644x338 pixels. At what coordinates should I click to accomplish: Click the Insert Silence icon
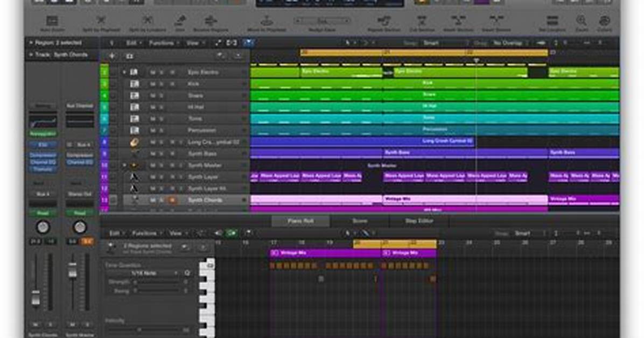pyautogui.click(x=496, y=20)
